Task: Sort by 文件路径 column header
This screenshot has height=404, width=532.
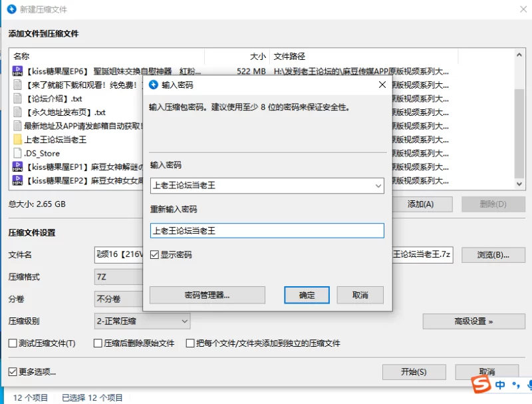Action: click(364, 56)
